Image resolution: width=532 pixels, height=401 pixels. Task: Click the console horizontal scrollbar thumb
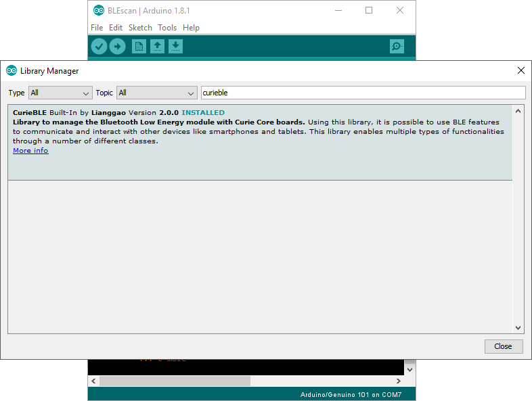point(175,381)
